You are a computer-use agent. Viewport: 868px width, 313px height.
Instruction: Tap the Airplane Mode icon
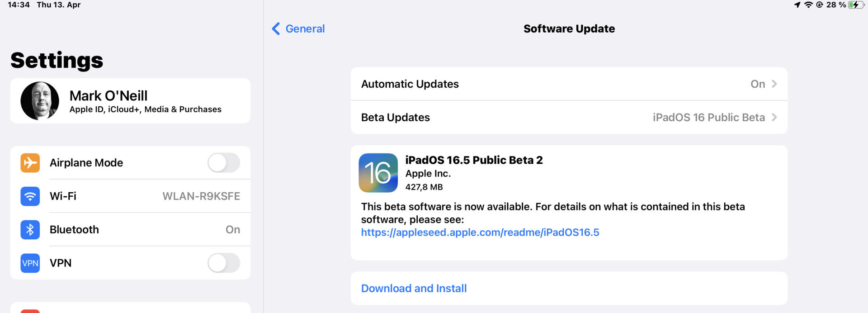(30, 162)
